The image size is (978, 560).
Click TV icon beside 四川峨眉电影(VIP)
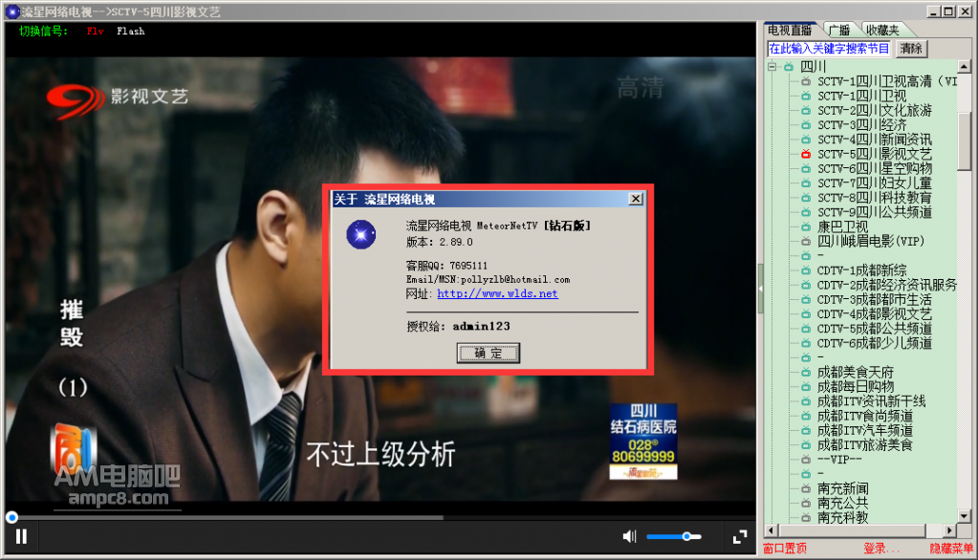point(806,242)
